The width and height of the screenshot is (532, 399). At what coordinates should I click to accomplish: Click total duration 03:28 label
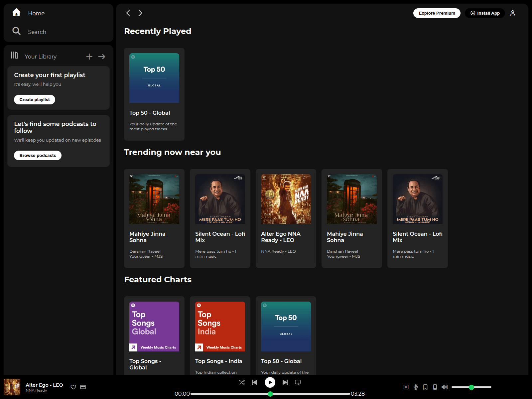pyautogui.click(x=358, y=394)
